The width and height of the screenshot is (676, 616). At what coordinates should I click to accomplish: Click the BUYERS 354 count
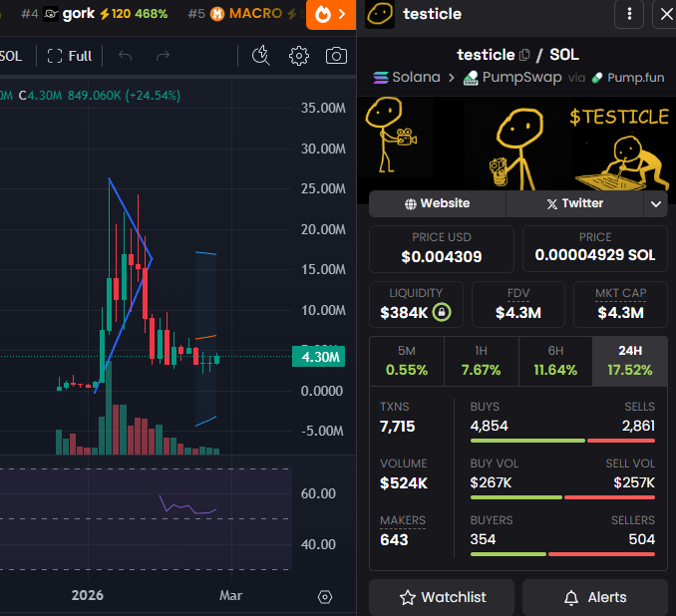click(x=483, y=539)
